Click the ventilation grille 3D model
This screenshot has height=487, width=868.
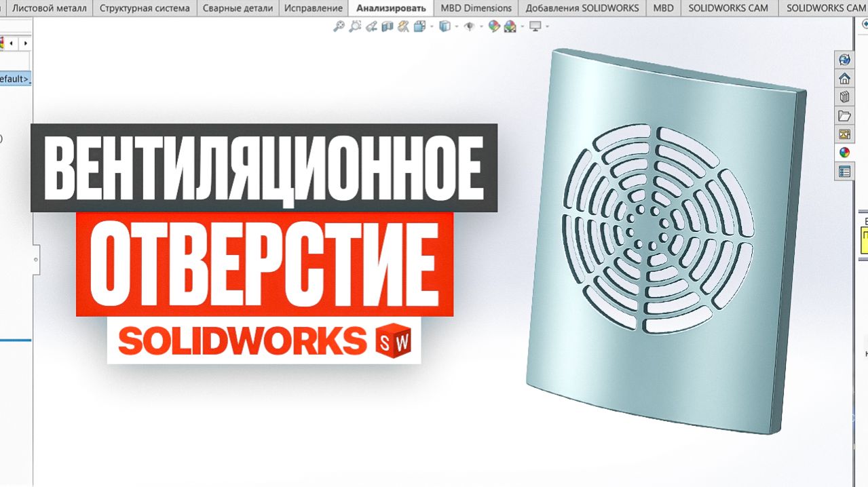coord(665,241)
